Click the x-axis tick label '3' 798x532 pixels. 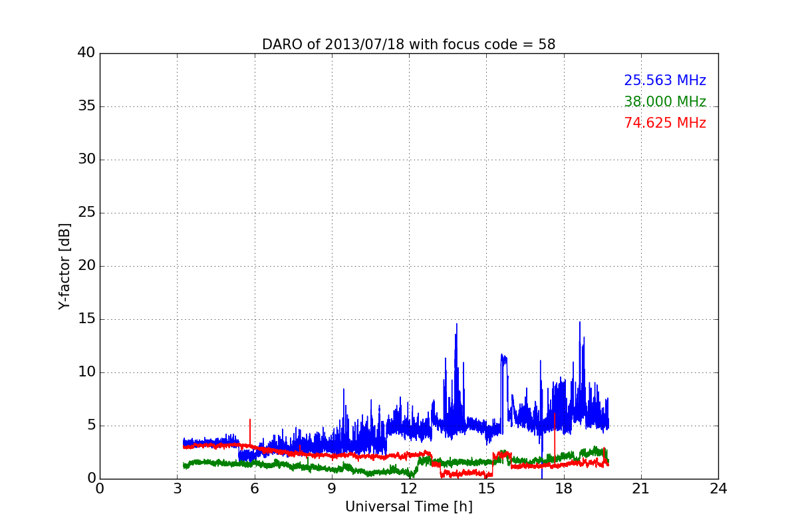point(177,488)
